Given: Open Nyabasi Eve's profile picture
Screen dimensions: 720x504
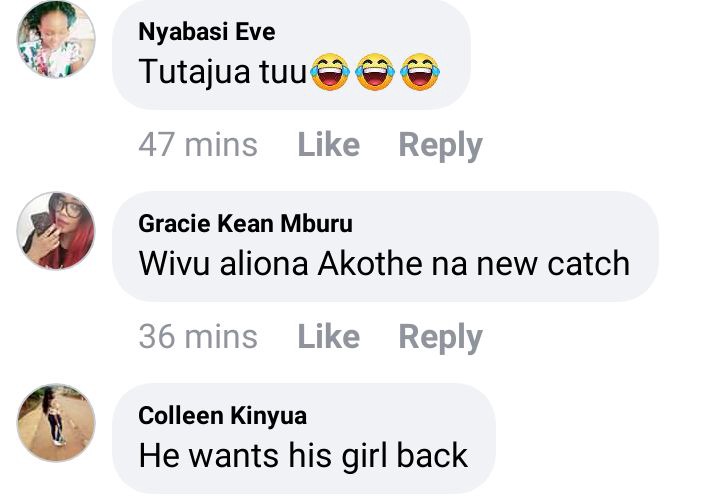Looking at the screenshot, I should (x=56, y=39).
